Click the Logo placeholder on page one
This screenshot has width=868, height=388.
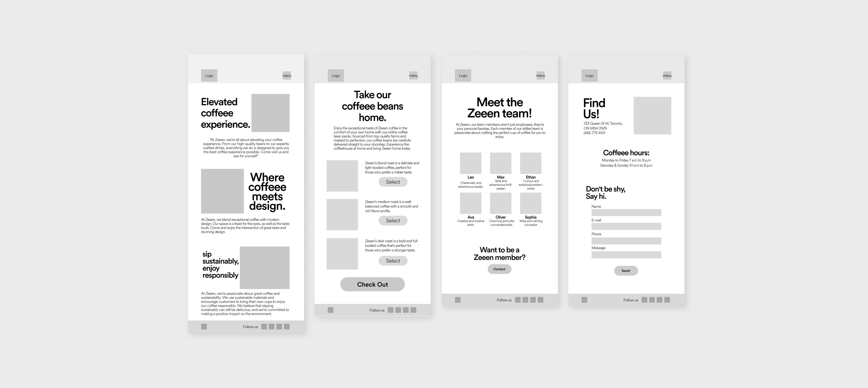209,75
